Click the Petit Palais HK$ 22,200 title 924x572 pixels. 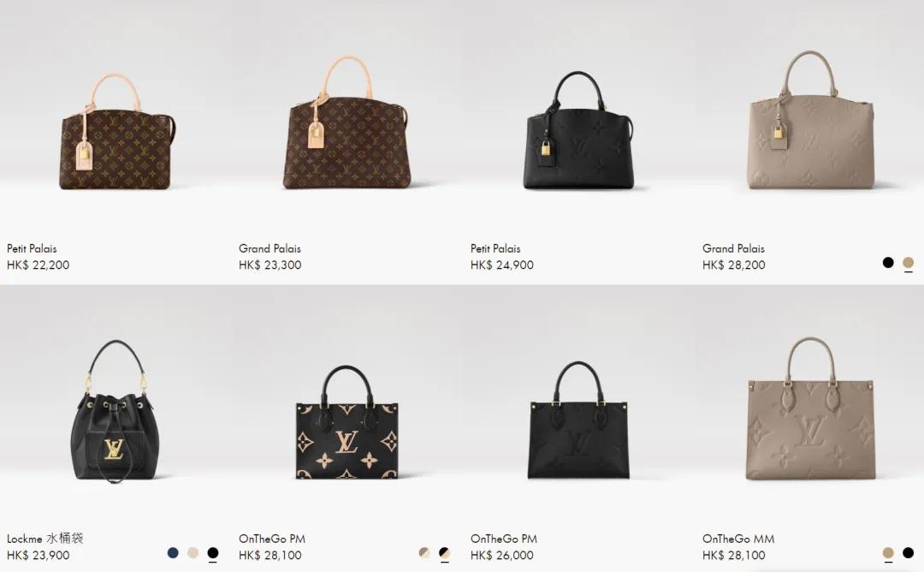click(x=32, y=248)
